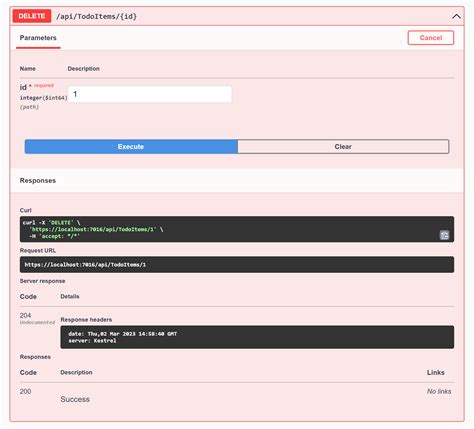Click the red DELETE method badge
Viewport: 474px width, 429px height.
[32, 16]
